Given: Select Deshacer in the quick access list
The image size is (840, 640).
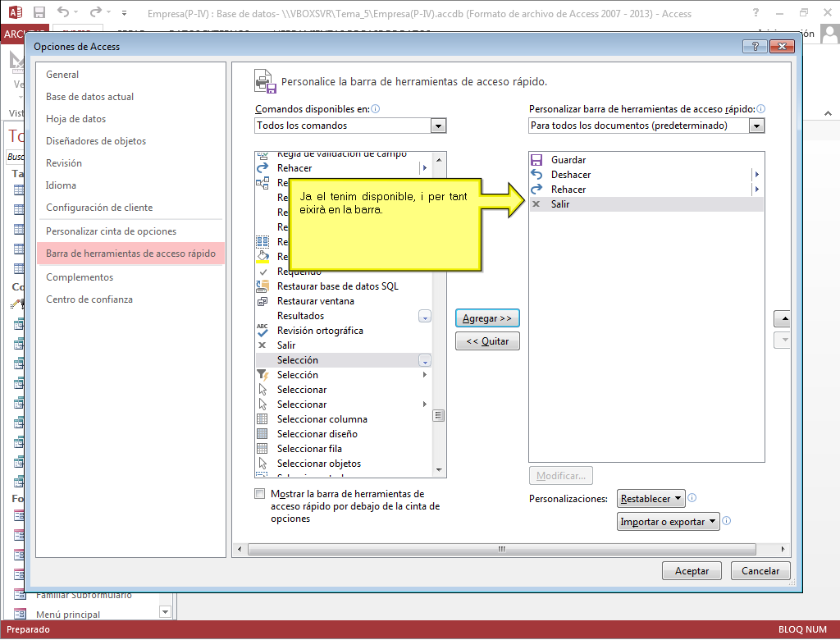Looking at the screenshot, I should click(646, 175).
